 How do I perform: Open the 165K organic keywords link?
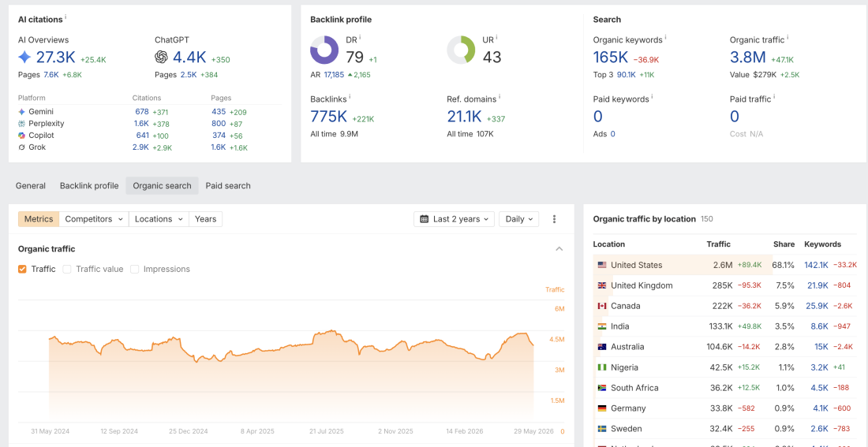[611, 57]
